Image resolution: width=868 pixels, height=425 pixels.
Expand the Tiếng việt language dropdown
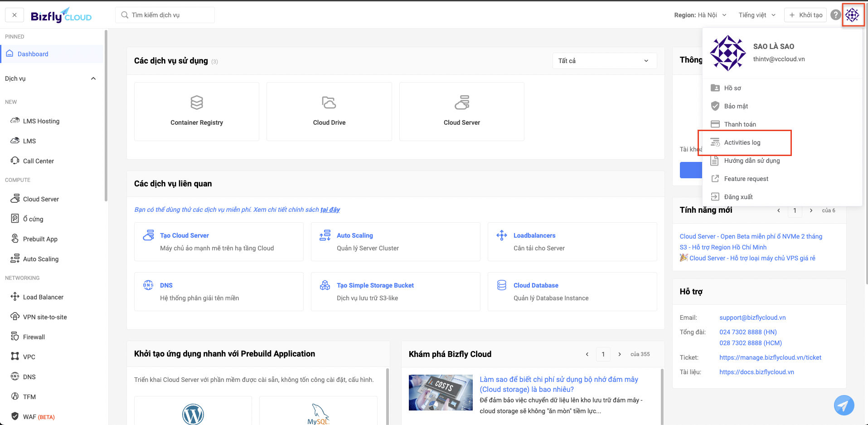point(757,15)
